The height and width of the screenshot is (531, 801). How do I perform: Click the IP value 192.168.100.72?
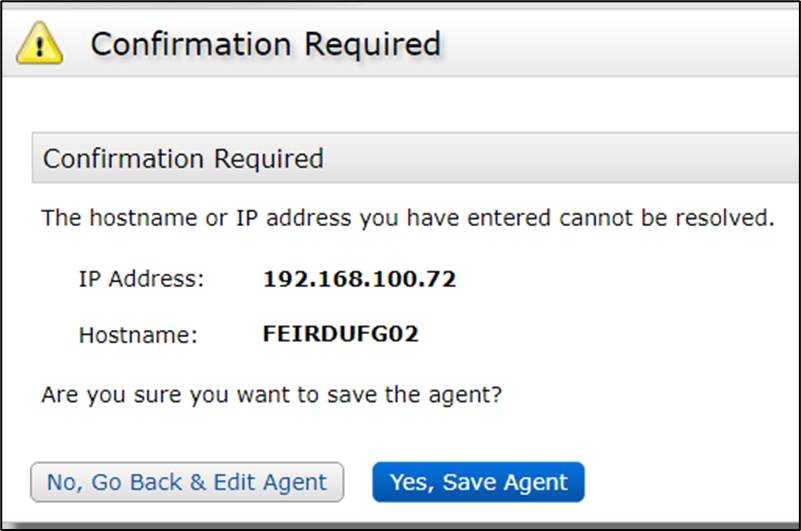pos(359,279)
